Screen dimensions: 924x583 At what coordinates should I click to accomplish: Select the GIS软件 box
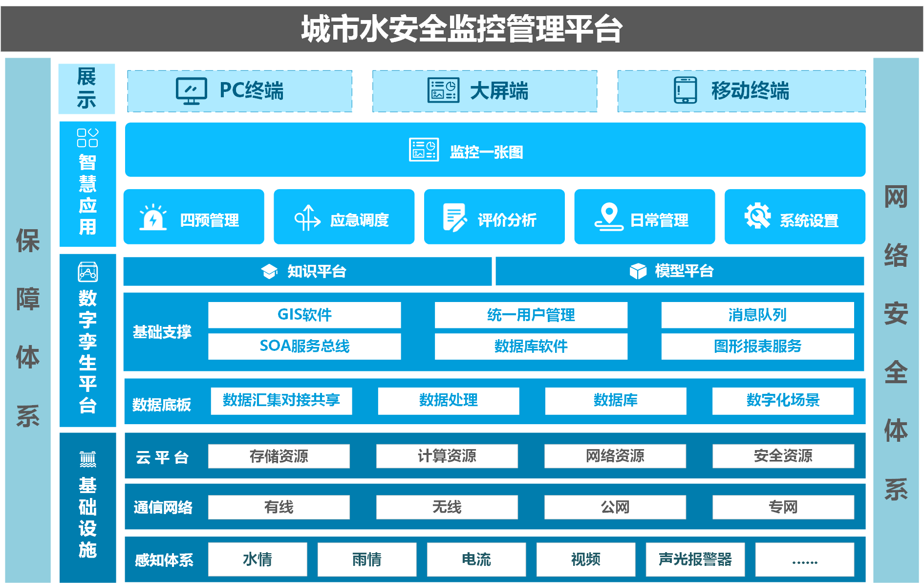point(304,315)
